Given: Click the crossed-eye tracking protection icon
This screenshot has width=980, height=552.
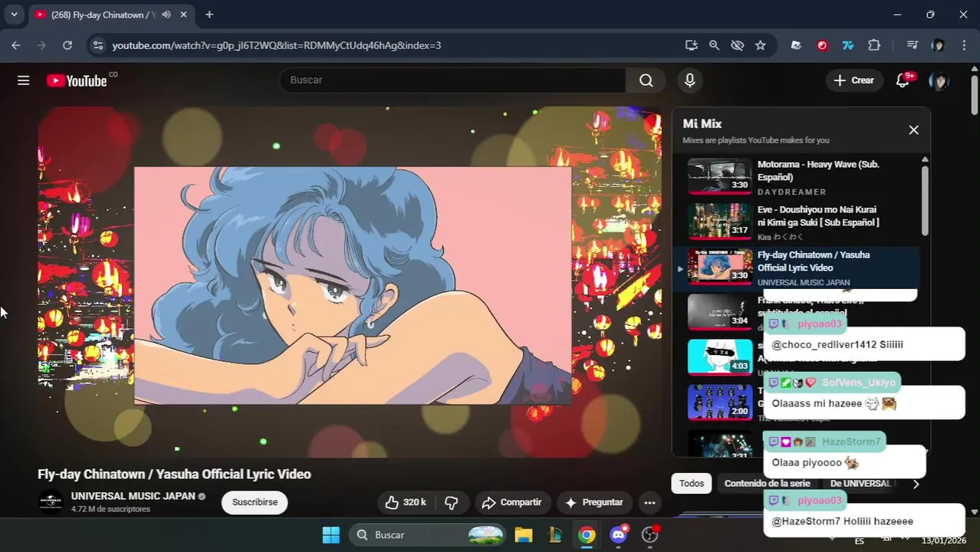Looking at the screenshot, I should [x=737, y=45].
